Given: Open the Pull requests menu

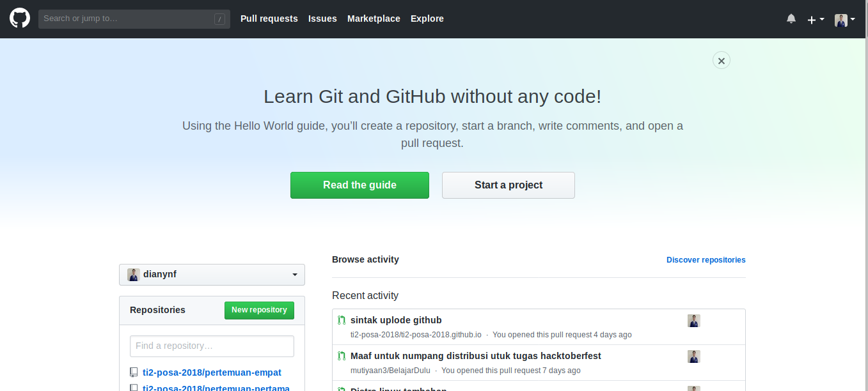Looking at the screenshot, I should click(269, 19).
